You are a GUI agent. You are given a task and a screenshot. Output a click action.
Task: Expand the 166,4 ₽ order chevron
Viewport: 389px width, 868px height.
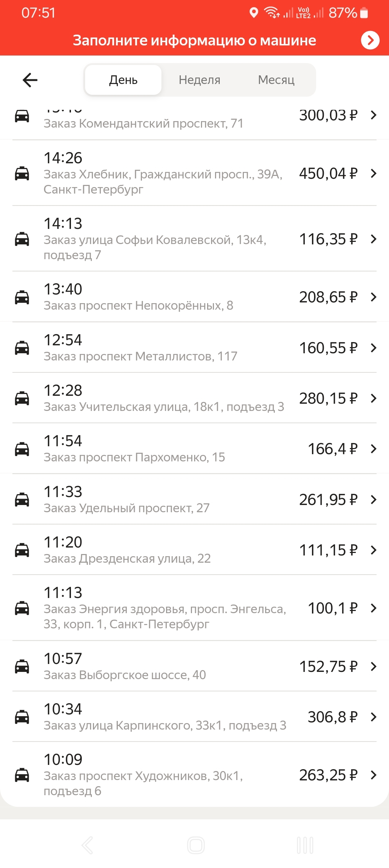click(x=374, y=449)
